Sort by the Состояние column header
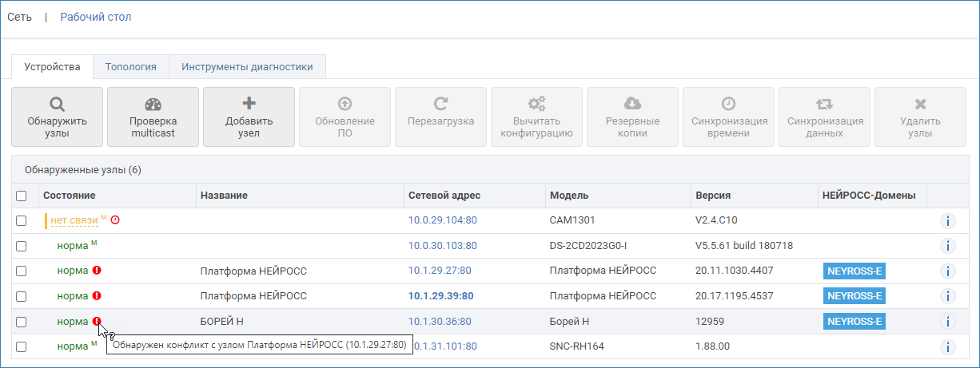This screenshot has height=368, width=980. point(70,196)
